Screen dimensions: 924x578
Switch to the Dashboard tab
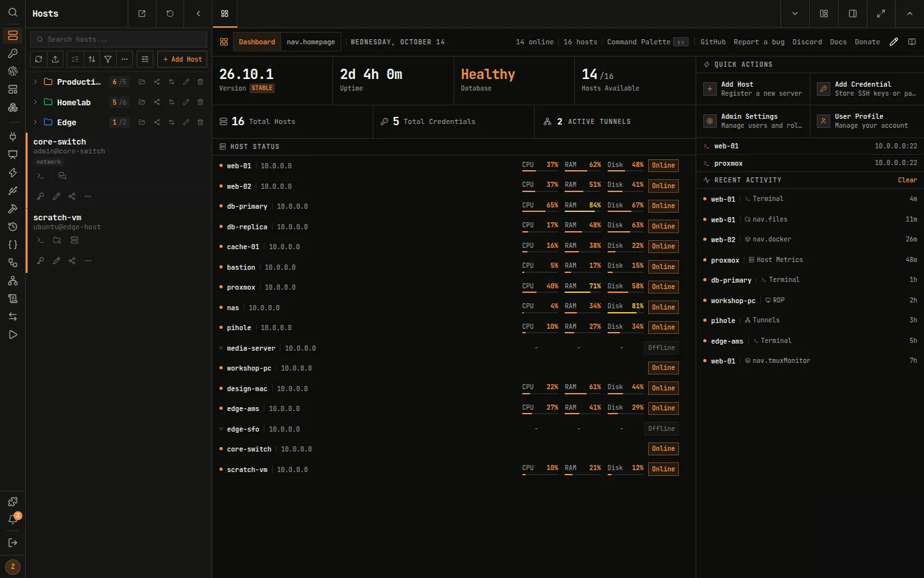click(x=257, y=42)
